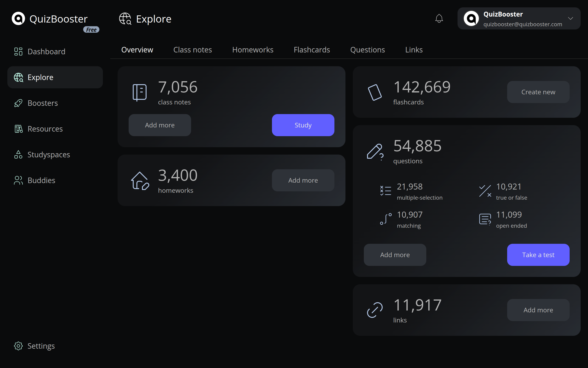Open the Homeworks tab
The image size is (588, 368).
tap(253, 50)
